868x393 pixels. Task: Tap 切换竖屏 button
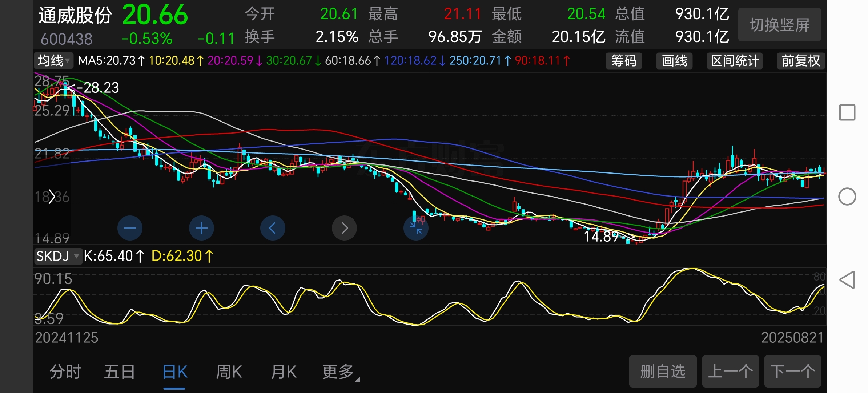click(780, 25)
